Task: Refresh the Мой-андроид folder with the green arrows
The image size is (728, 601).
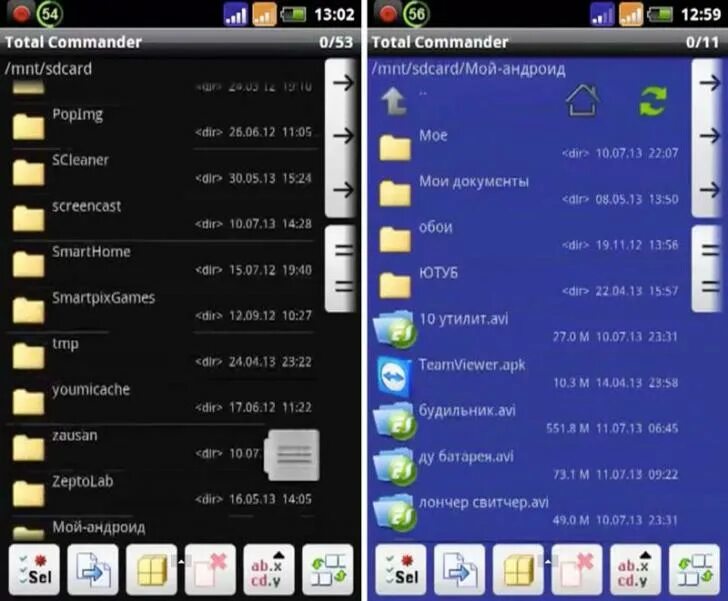Action: click(x=653, y=101)
